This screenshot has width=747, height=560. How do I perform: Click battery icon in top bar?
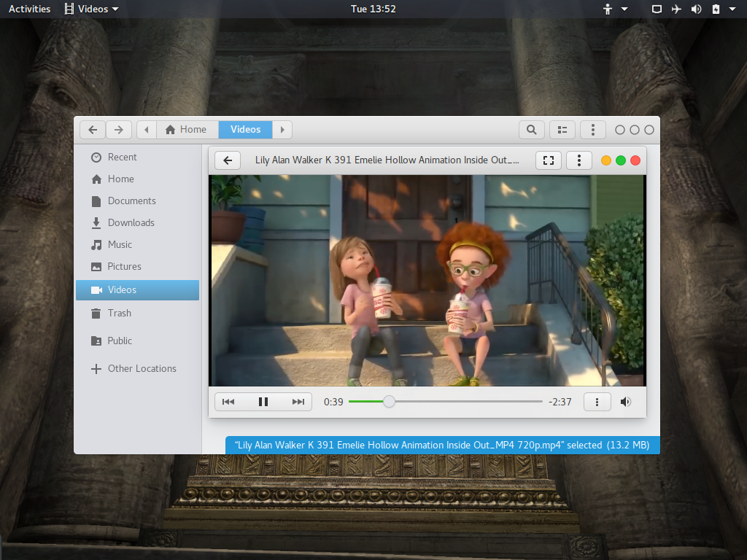716,9
